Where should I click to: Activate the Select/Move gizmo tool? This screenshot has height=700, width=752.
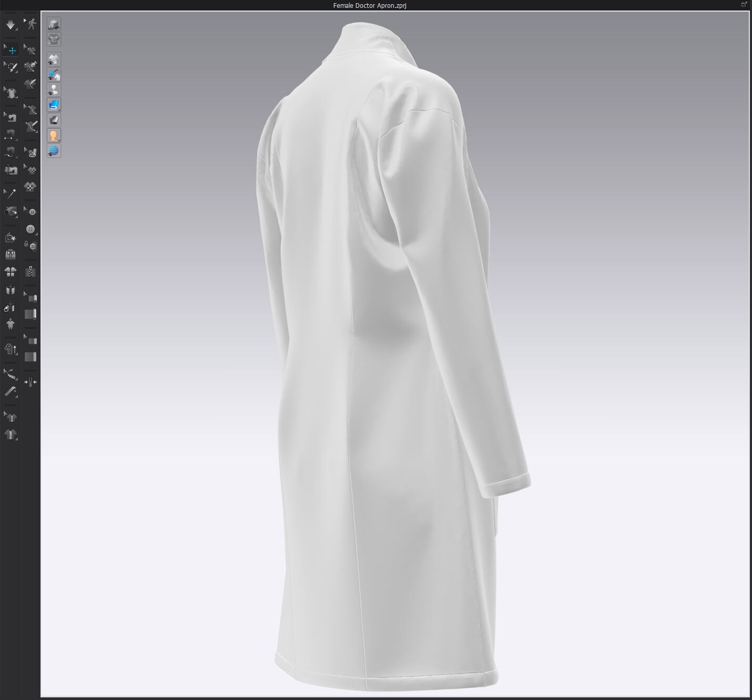coord(11,50)
